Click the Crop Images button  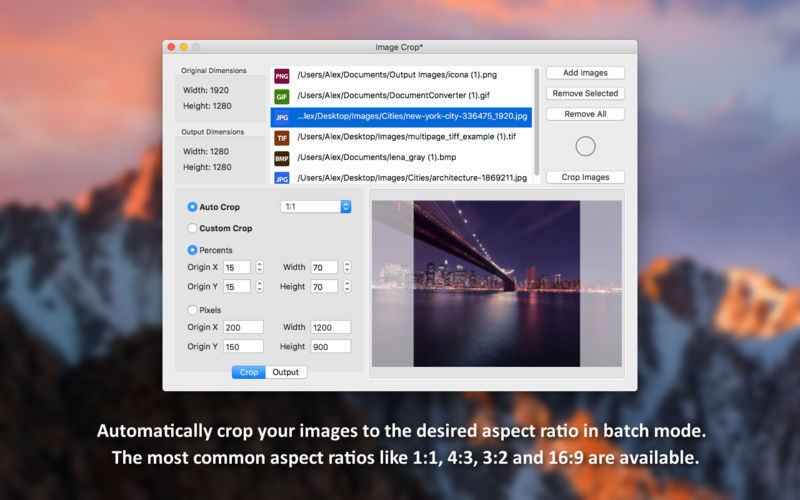pyautogui.click(x=585, y=177)
